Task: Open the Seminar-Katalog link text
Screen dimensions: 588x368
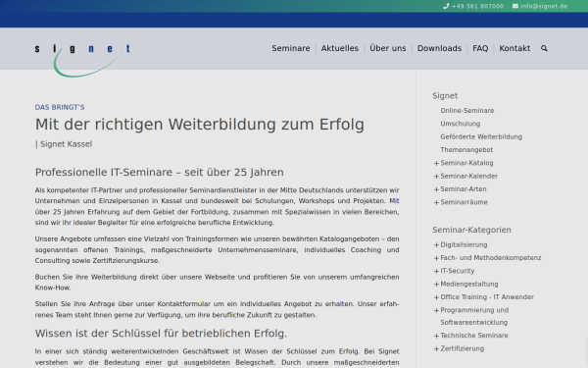Action: 466,163
